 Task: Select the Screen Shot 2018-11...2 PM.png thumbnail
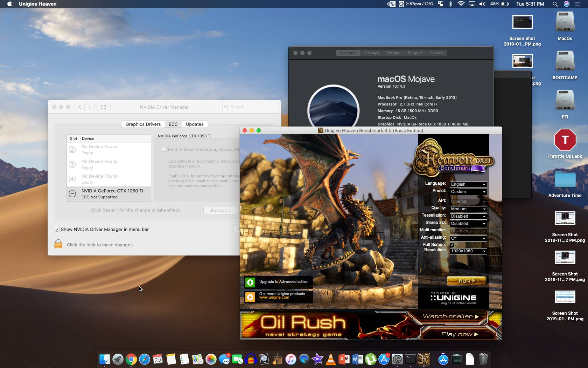[x=565, y=218]
